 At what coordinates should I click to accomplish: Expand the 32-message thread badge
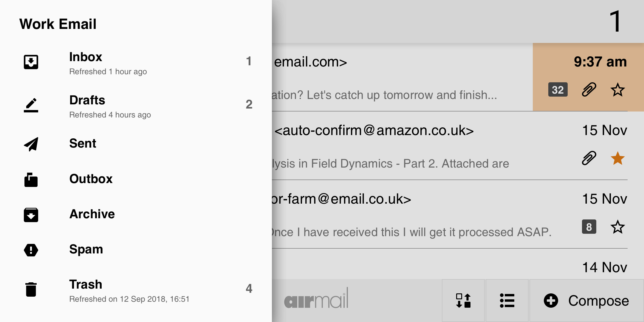(558, 90)
